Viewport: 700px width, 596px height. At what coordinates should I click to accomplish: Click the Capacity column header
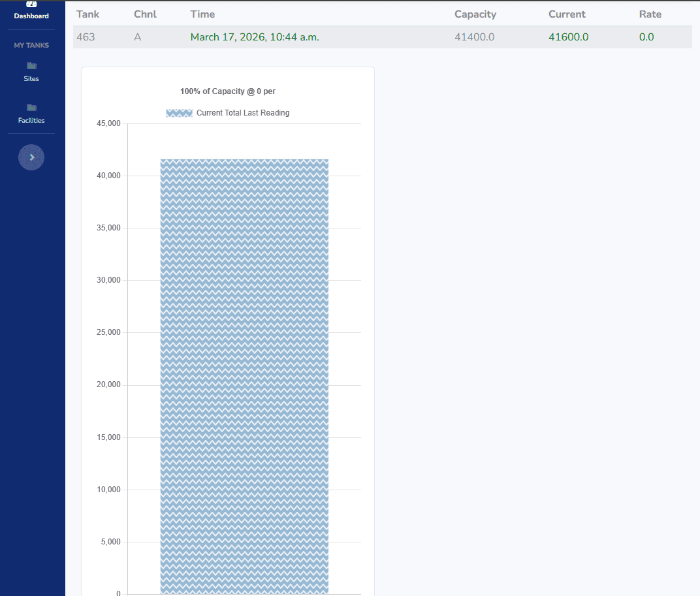click(x=475, y=14)
